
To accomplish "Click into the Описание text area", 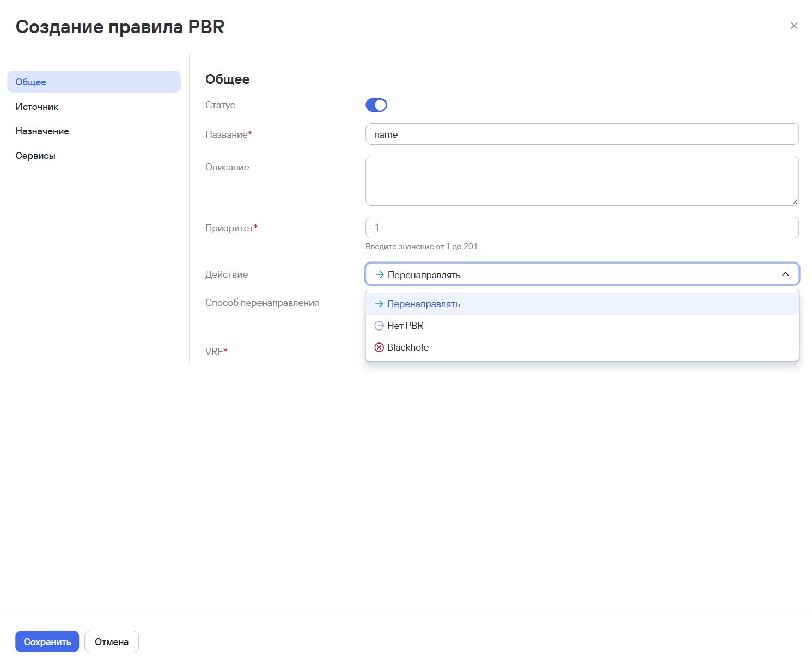I will (x=582, y=181).
